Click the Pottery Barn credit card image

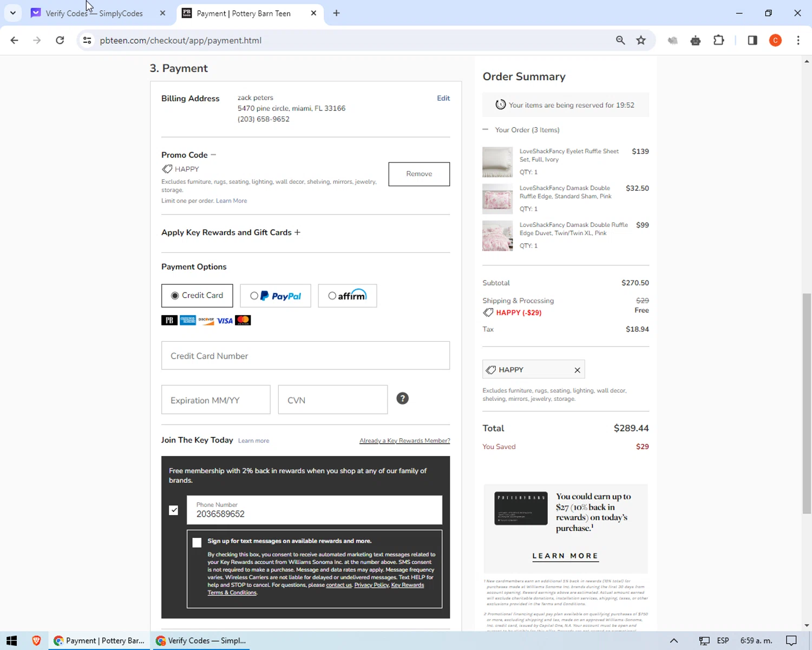tap(521, 509)
